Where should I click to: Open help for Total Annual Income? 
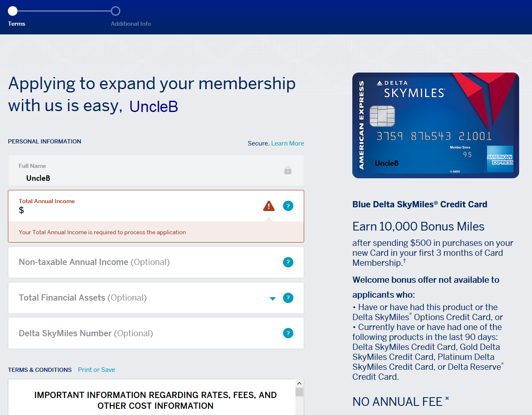coord(288,206)
